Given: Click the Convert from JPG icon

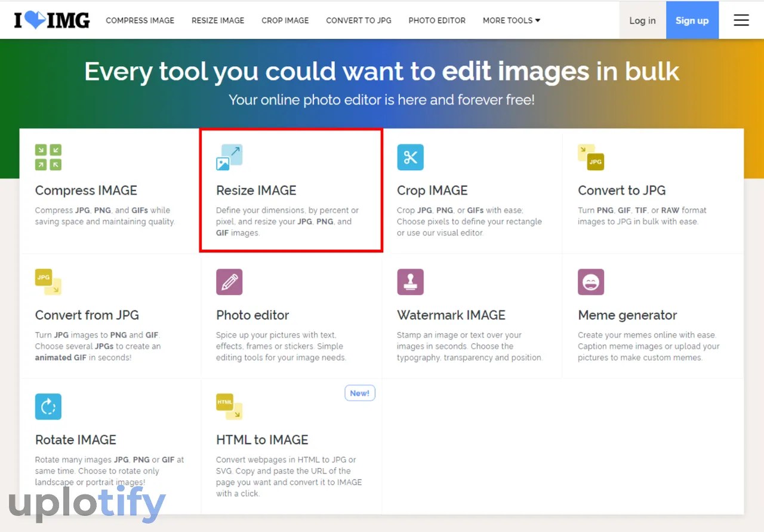Looking at the screenshot, I should (48, 282).
